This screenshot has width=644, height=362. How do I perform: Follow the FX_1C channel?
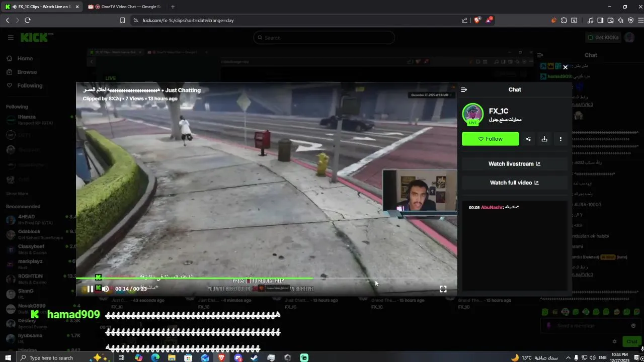491,139
